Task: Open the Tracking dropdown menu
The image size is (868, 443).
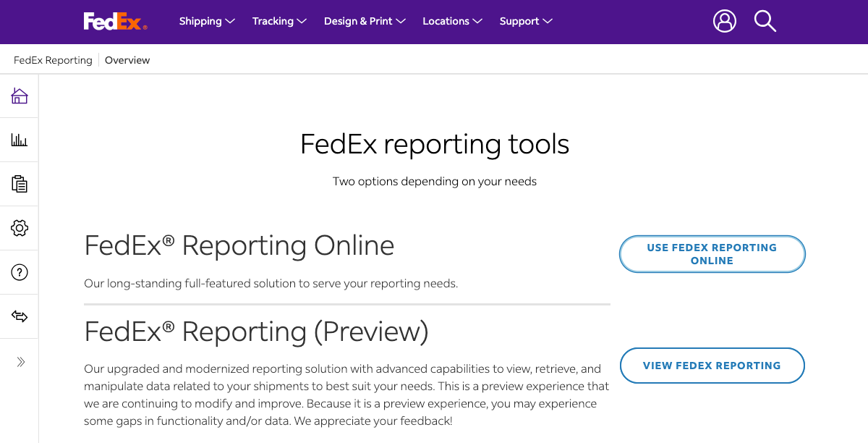Action: click(279, 21)
